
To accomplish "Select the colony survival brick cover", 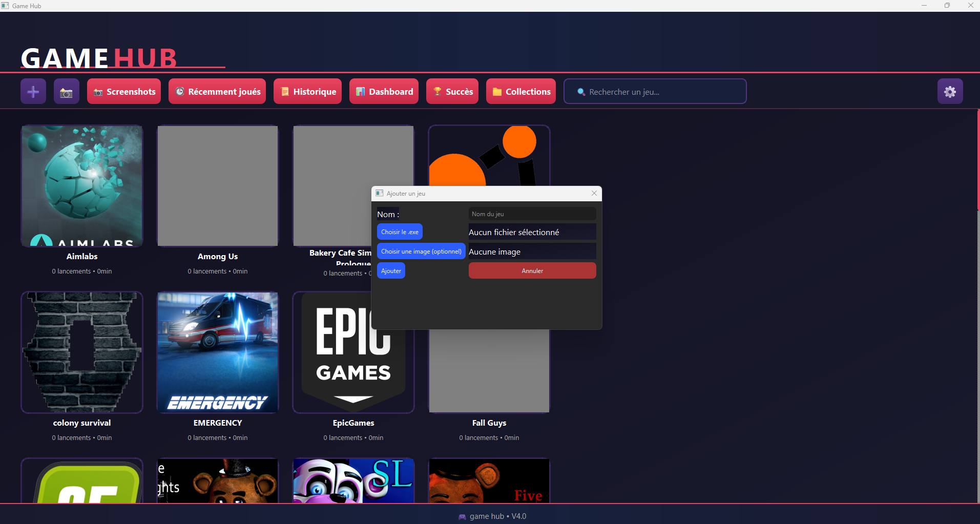I will (82, 352).
